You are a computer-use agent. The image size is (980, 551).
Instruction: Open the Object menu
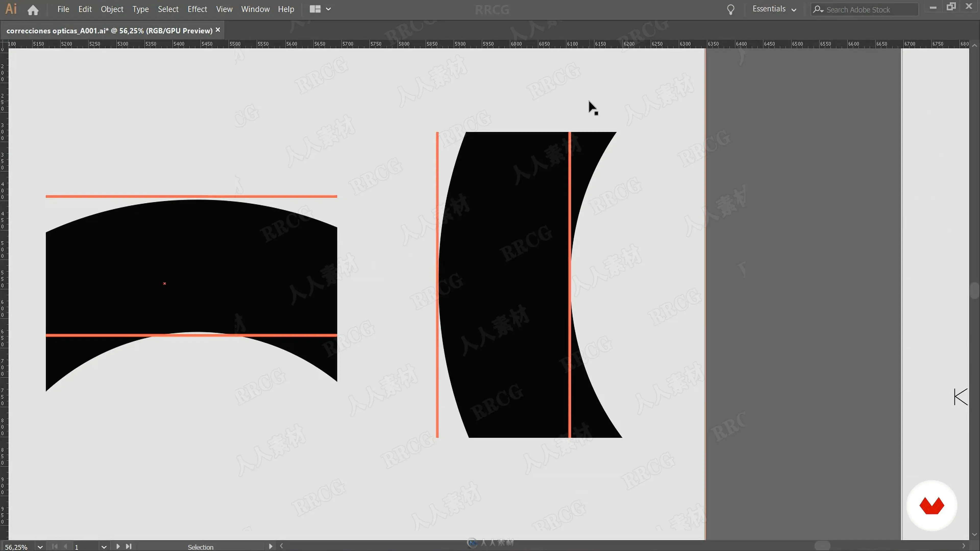112,9
